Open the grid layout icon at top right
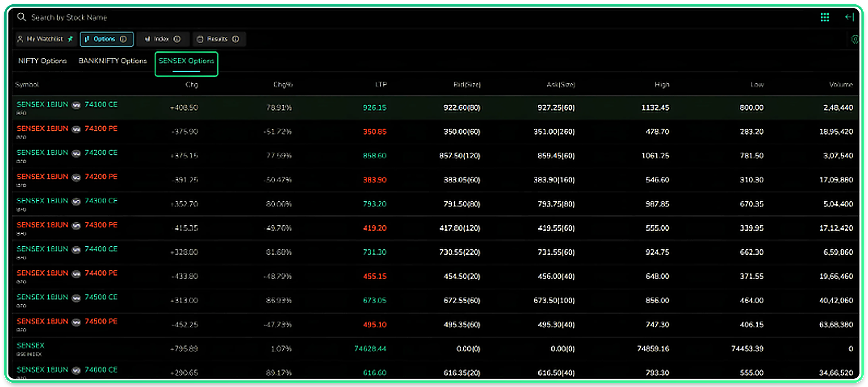 (x=825, y=17)
